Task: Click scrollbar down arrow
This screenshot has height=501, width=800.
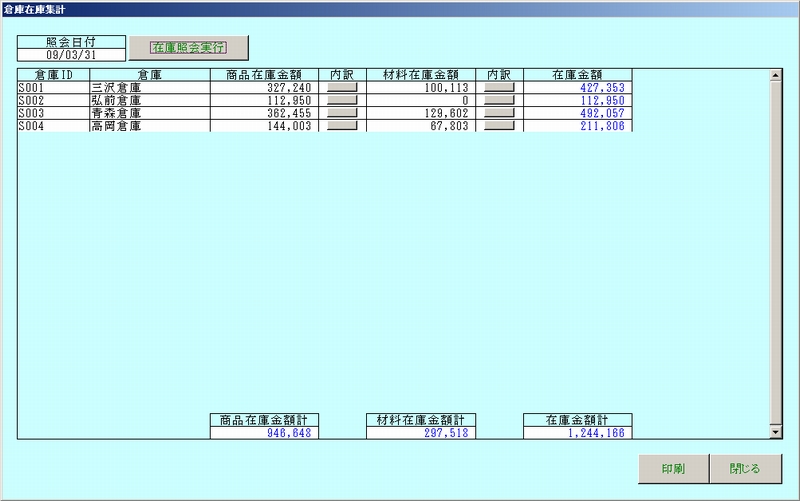Action: point(774,431)
